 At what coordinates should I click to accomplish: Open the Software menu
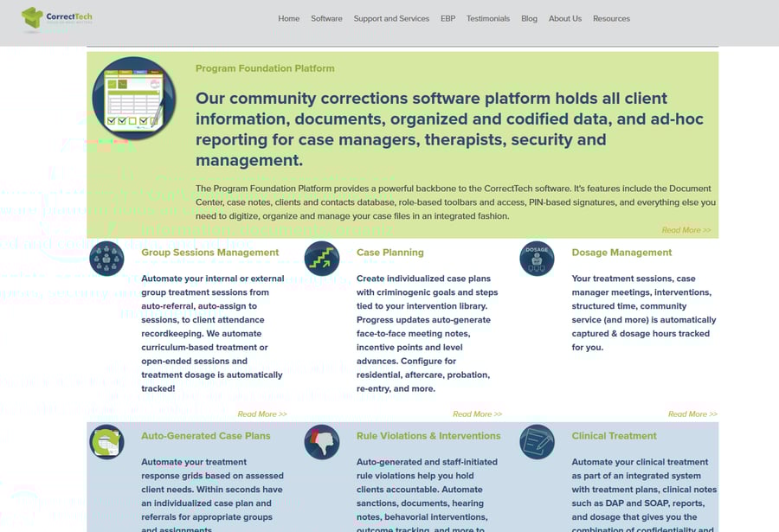326,18
